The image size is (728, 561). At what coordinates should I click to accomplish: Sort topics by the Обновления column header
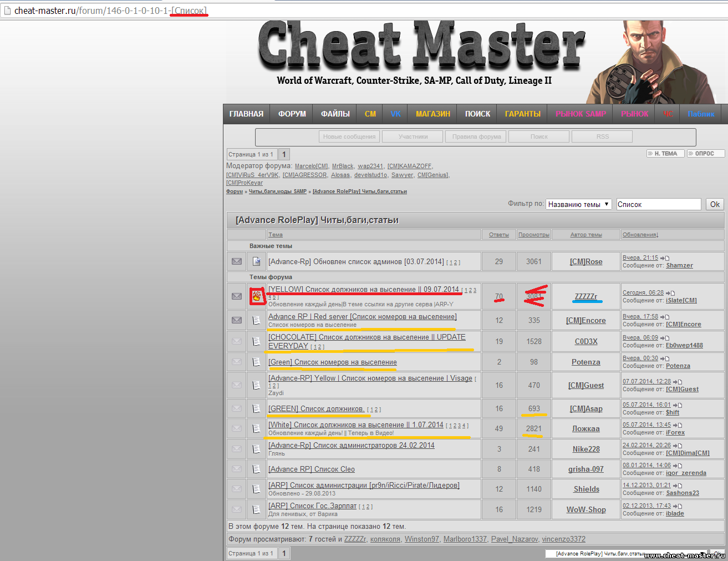click(640, 235)
